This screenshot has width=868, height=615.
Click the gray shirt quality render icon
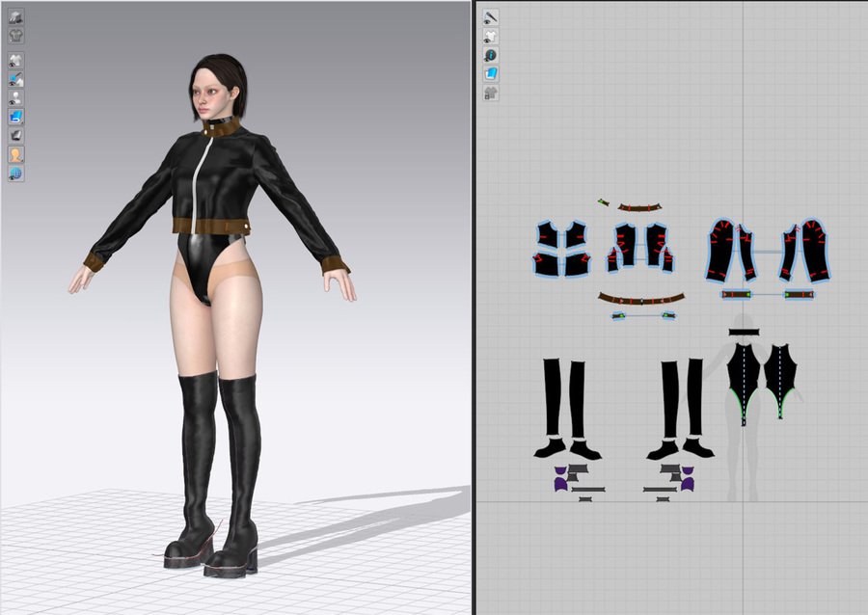16,36
